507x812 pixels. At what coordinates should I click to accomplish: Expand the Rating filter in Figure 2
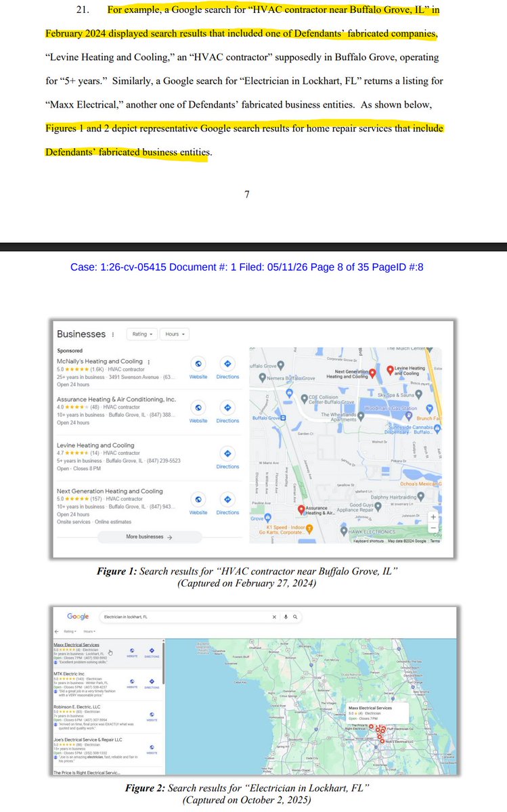click(x=70, y=631)
